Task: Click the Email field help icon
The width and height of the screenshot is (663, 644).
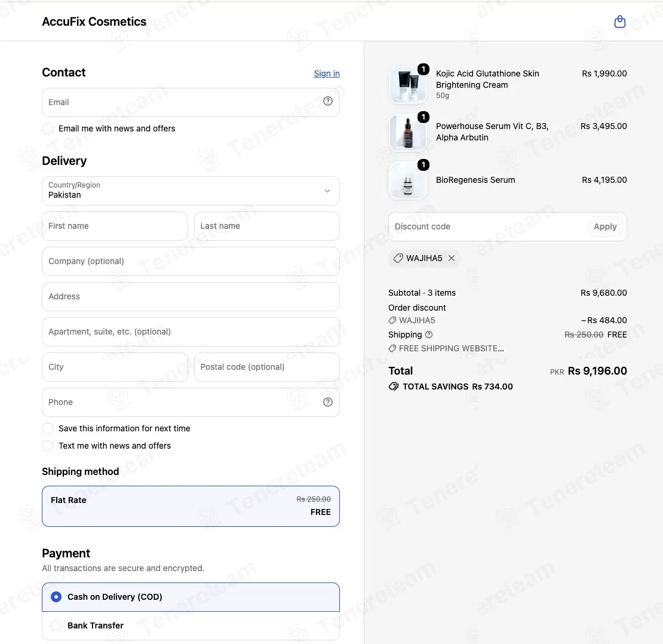Action: (328, 101)
